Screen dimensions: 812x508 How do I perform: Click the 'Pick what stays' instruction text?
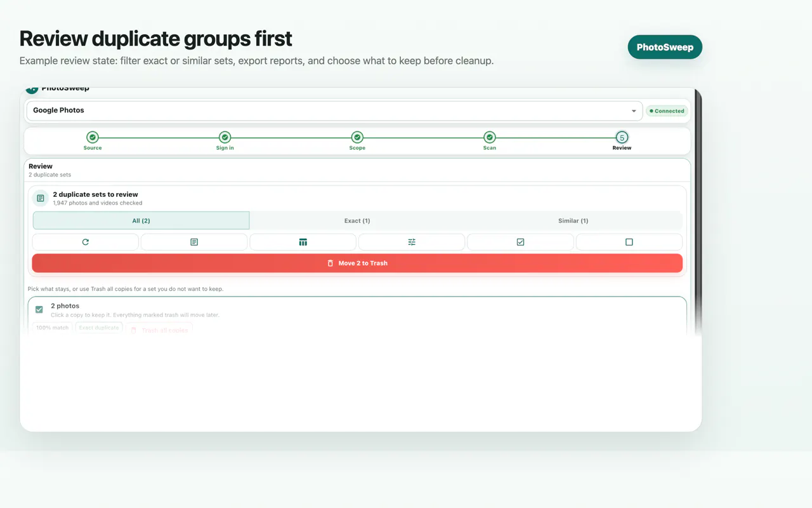(x=126, y=289)
